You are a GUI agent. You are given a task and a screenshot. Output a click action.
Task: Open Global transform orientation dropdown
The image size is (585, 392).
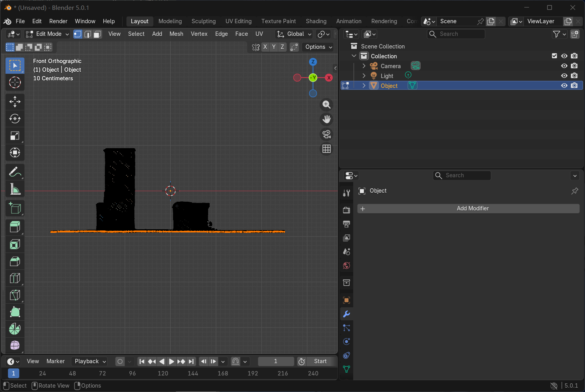tap(294, 34)
